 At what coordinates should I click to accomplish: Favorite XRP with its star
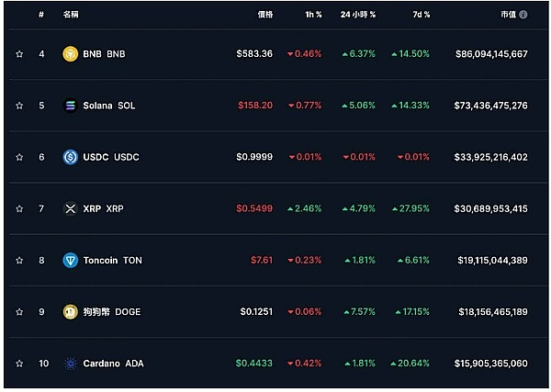tap(19, 209)
